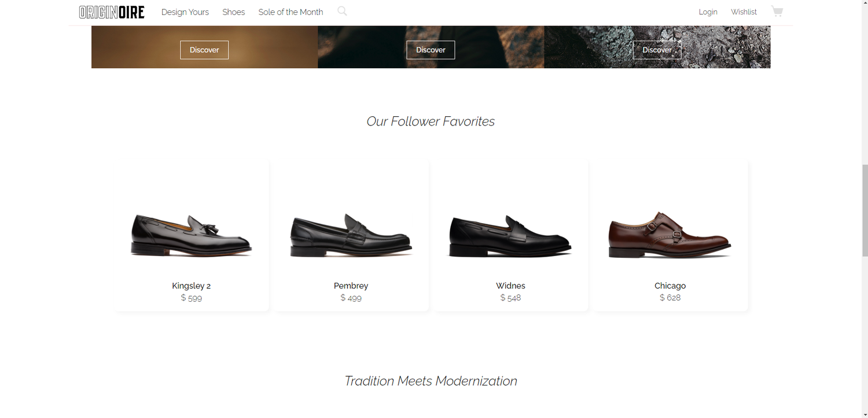Open the Chicago product name

(670, 286)
